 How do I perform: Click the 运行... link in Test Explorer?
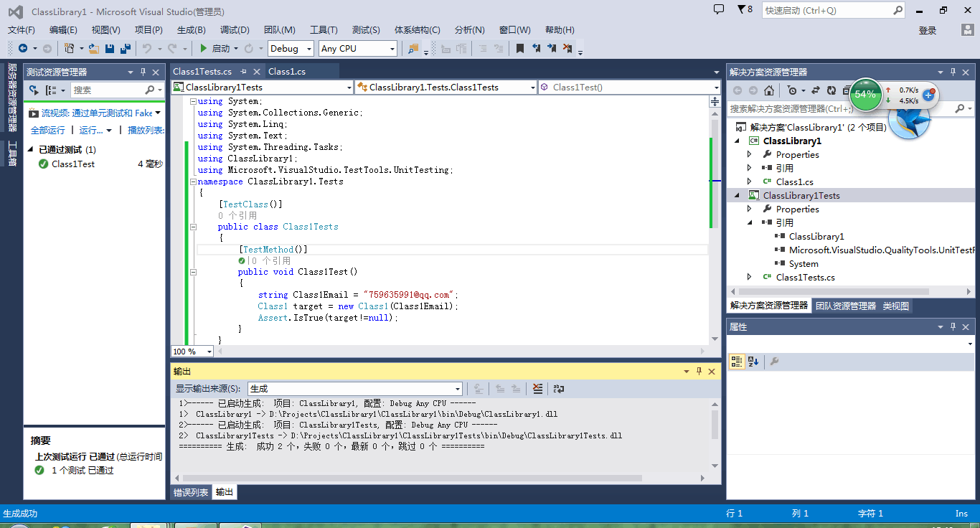[91, 130]
